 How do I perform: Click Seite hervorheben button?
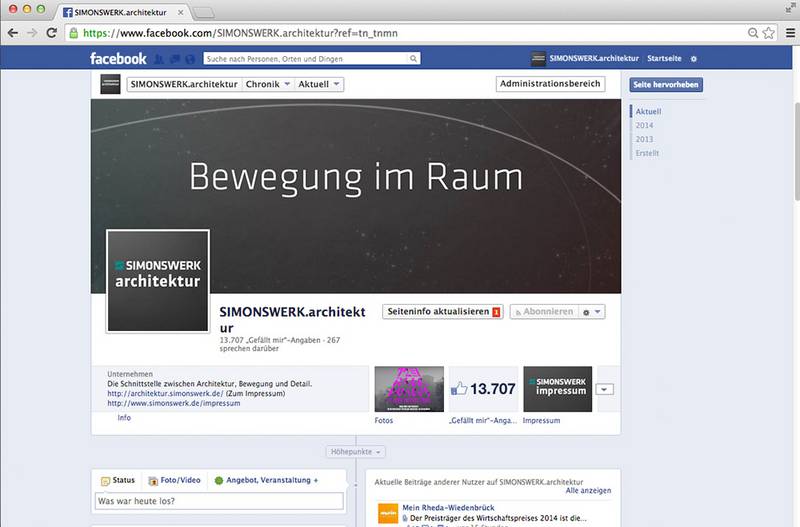pos(666,85)
